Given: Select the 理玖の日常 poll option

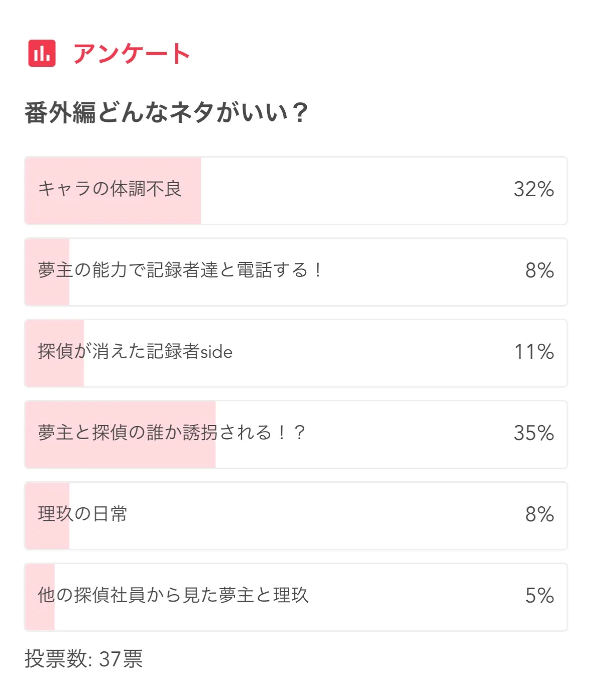Looking at the screenshot, I should (x=295, y=515).
